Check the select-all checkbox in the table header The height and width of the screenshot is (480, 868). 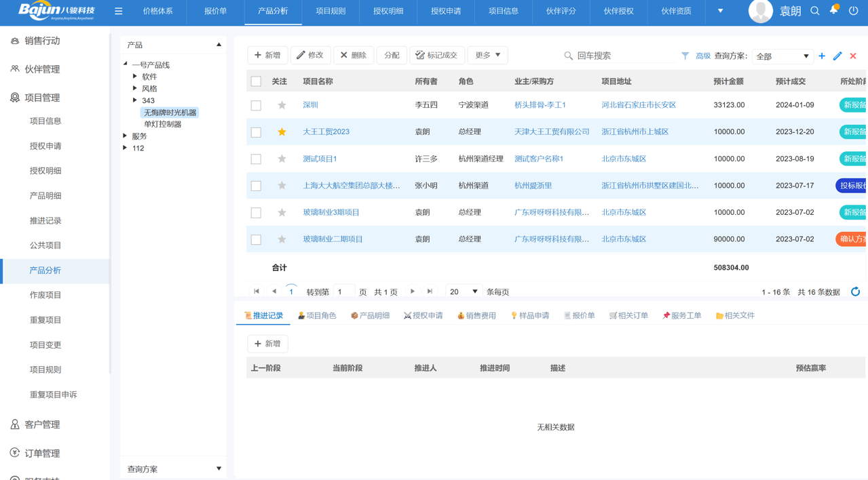[256, 80]
